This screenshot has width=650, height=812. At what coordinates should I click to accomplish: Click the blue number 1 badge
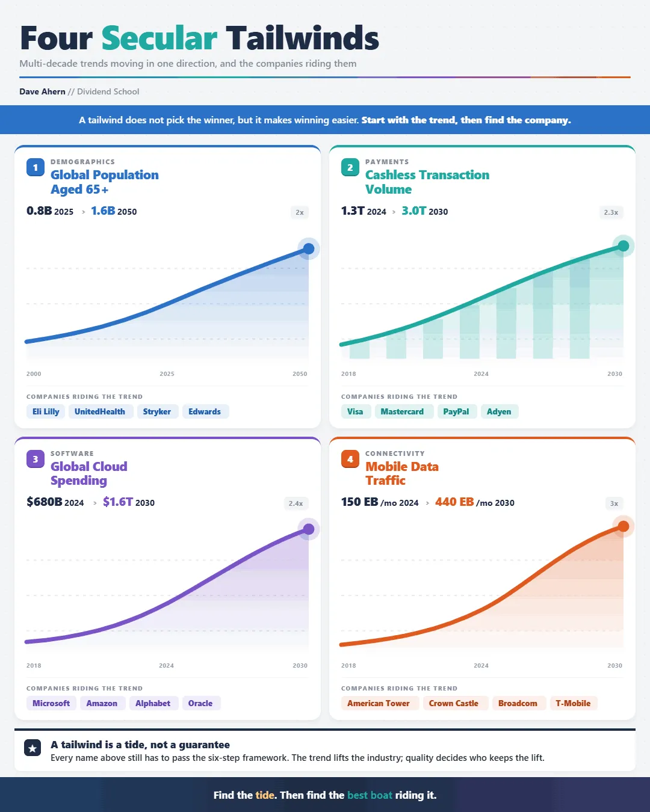[36, 167]
